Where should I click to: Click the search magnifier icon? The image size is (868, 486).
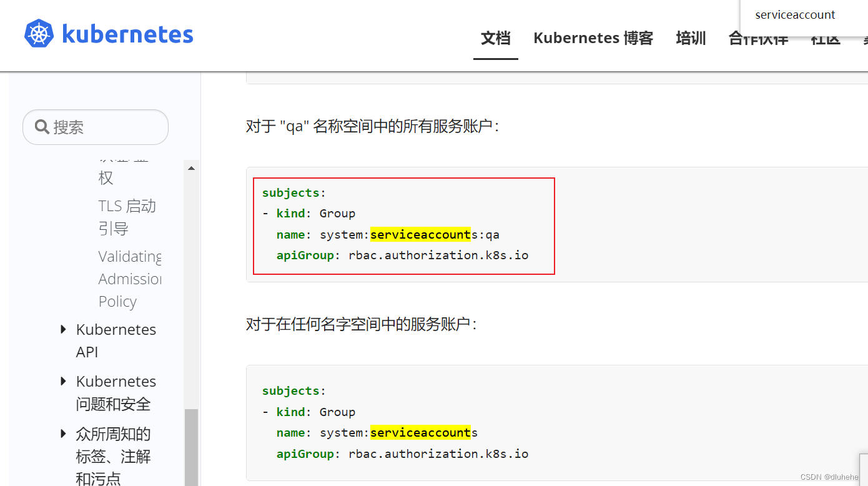click(42, 127)
